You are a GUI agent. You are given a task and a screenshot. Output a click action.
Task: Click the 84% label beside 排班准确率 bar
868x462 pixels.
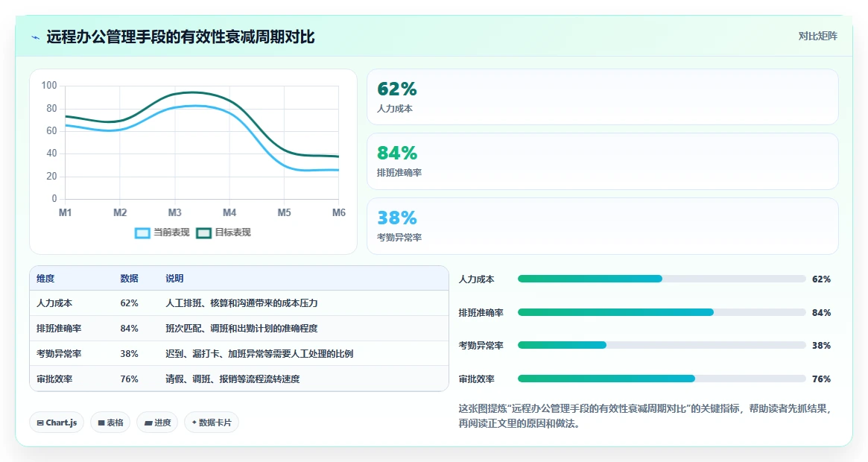pyautogui.click(x=821, y=313)
